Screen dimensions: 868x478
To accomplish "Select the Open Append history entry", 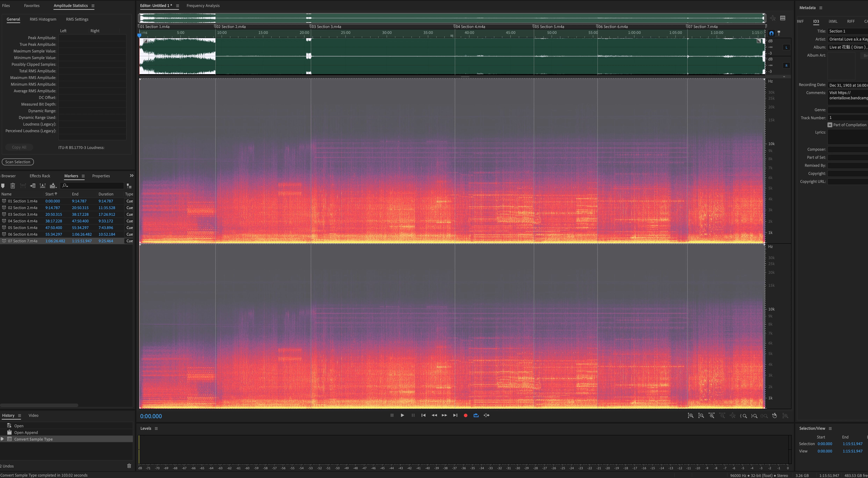I will (26, 433).
